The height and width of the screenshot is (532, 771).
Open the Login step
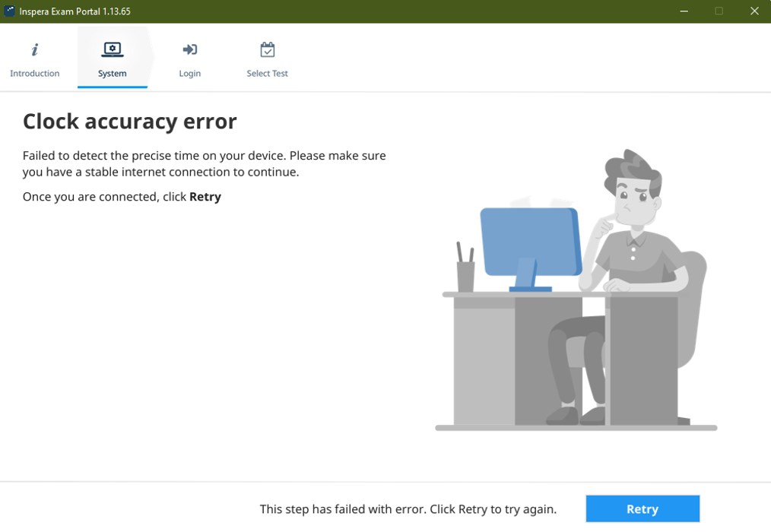pos(189,59)
